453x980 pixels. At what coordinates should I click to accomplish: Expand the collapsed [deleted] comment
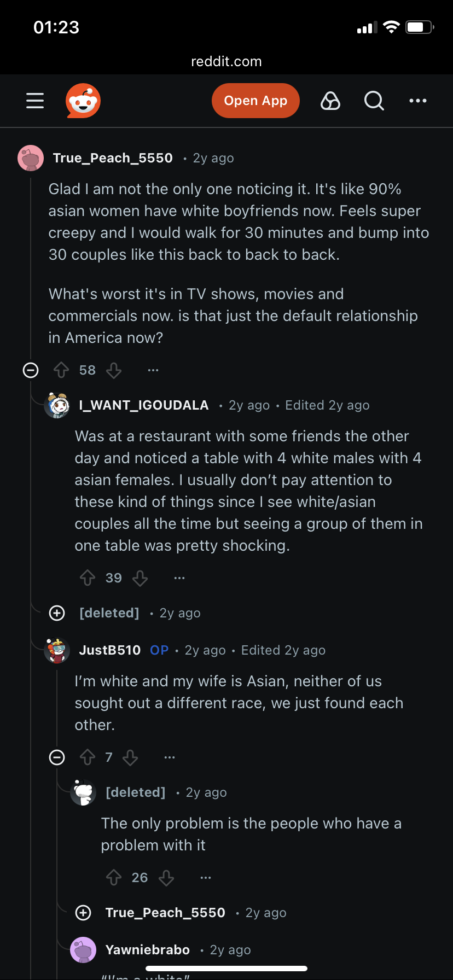coord(57,613)
